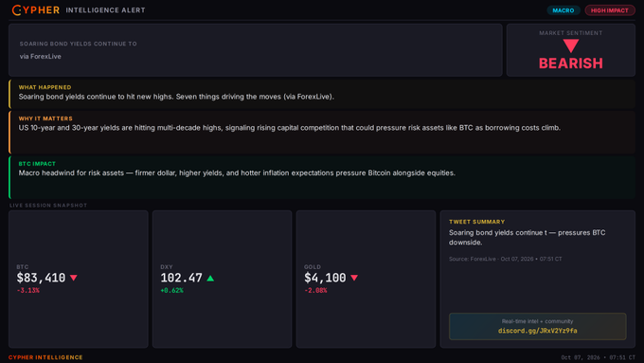The height and width of the screenshot is (363, 644).
Task: Click the 'via ForexLive' source line
Action: [40, 56]
